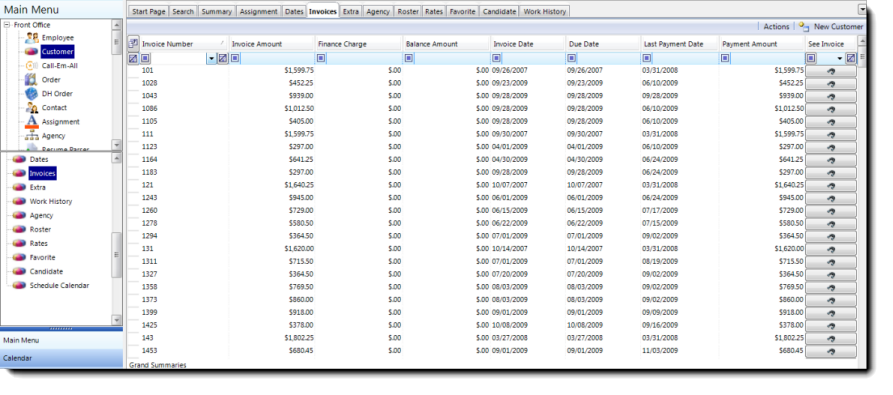Open the Contact icon

click(x=32, y=108)
